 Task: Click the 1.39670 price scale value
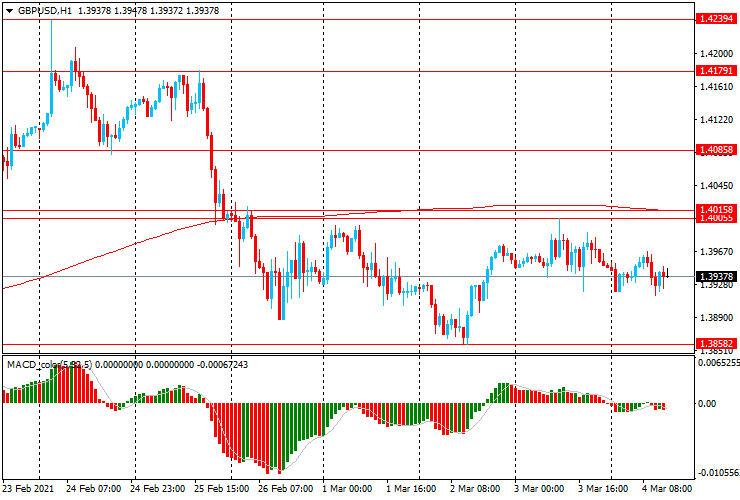(x=716, y=252)
